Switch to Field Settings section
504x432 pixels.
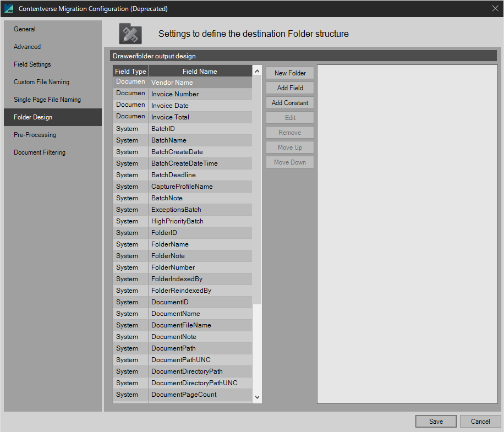pyautogui.click(x=53, y=64)
